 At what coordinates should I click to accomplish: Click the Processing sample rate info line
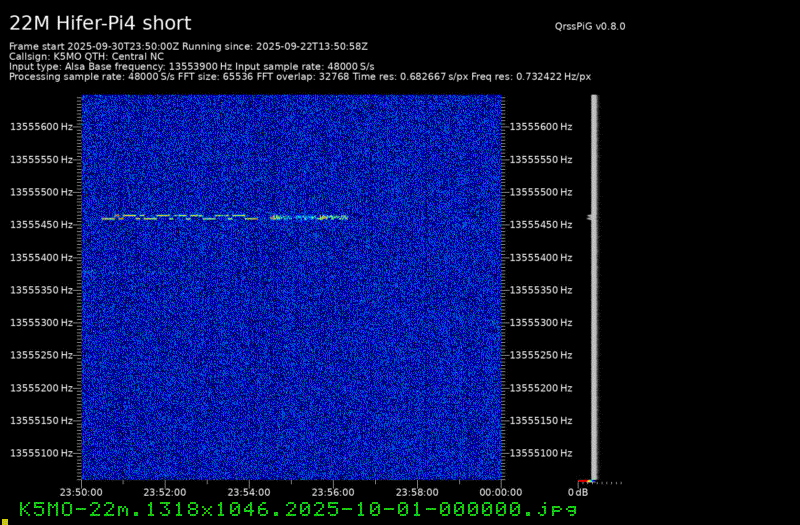[x=300, y=76]
